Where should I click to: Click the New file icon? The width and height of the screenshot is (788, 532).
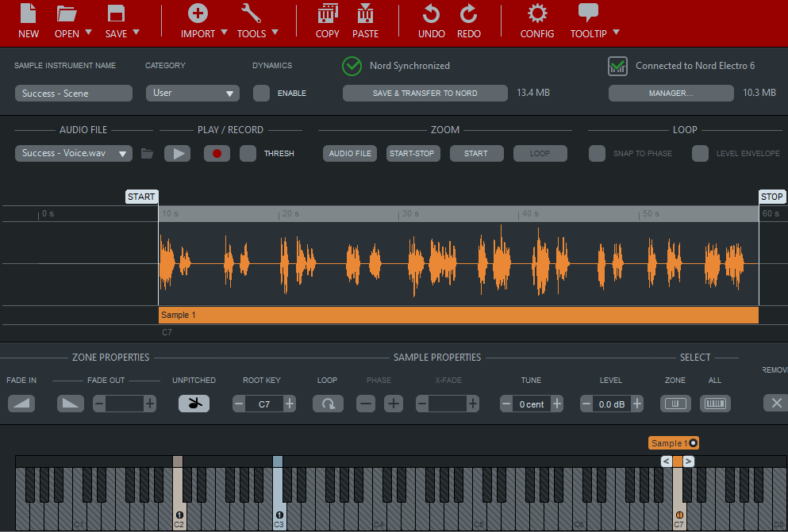coord(29,13)
